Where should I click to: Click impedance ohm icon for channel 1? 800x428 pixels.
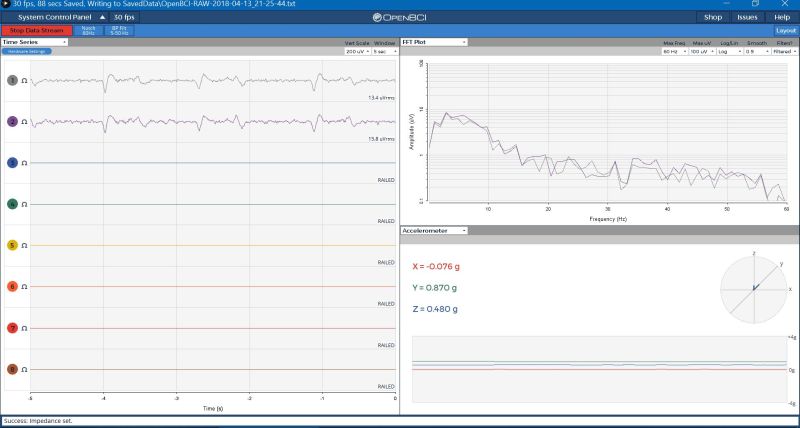24,81
